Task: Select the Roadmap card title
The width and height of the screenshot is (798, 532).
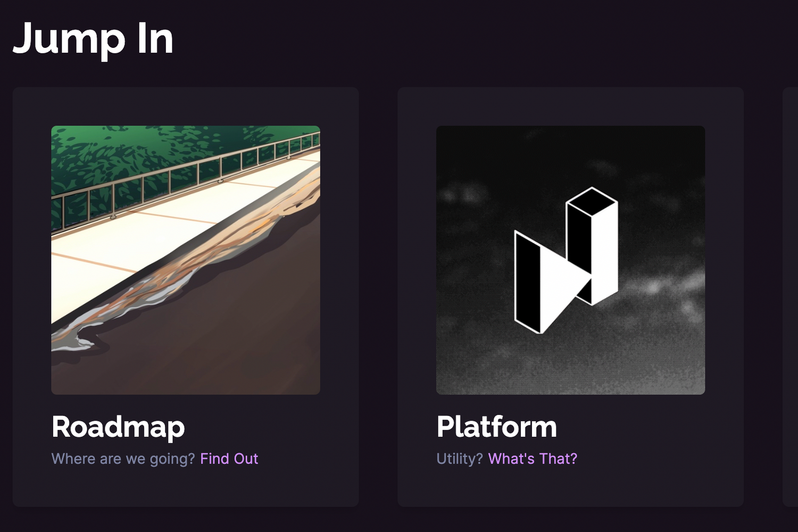Action: [118, 427]
